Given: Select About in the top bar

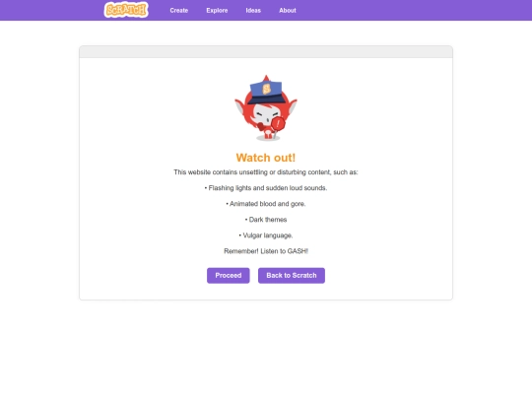Looking at the screenshot, I should click(x=288, y=11).
